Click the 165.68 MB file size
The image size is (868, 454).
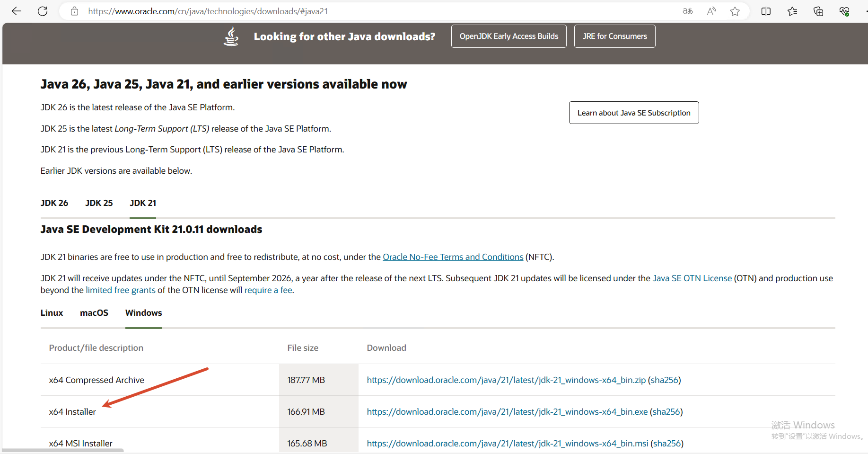pos(307,444)
